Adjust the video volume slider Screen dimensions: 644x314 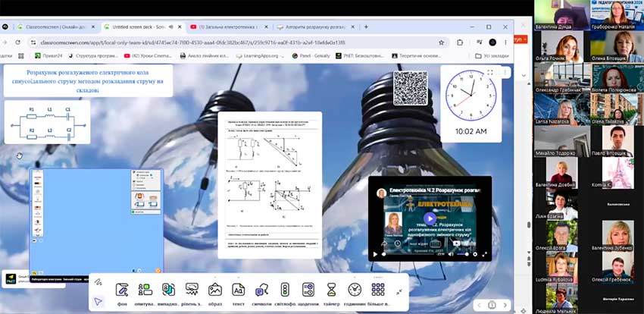click(462, 254)
